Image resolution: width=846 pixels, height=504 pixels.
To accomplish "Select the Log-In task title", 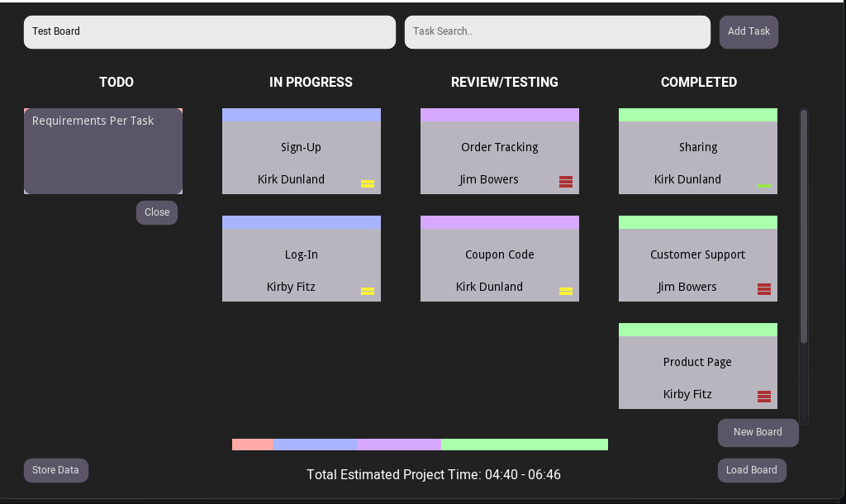I will click(301, 254).
